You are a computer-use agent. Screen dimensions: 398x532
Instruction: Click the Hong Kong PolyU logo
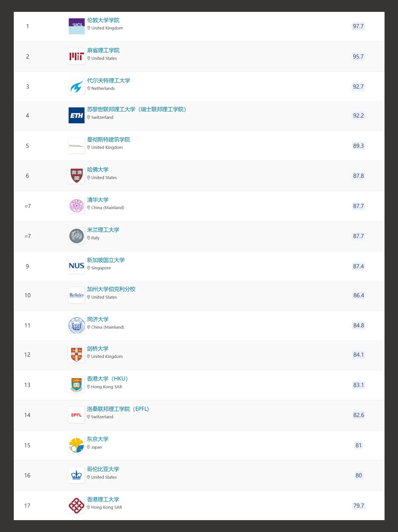point(77,505)
